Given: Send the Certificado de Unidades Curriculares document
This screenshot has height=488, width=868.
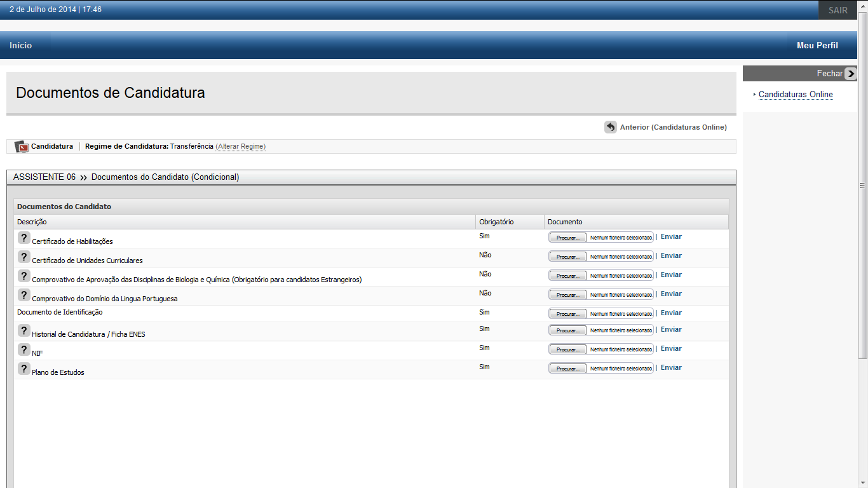Looking at the screenshot, I should click(671, 255).
